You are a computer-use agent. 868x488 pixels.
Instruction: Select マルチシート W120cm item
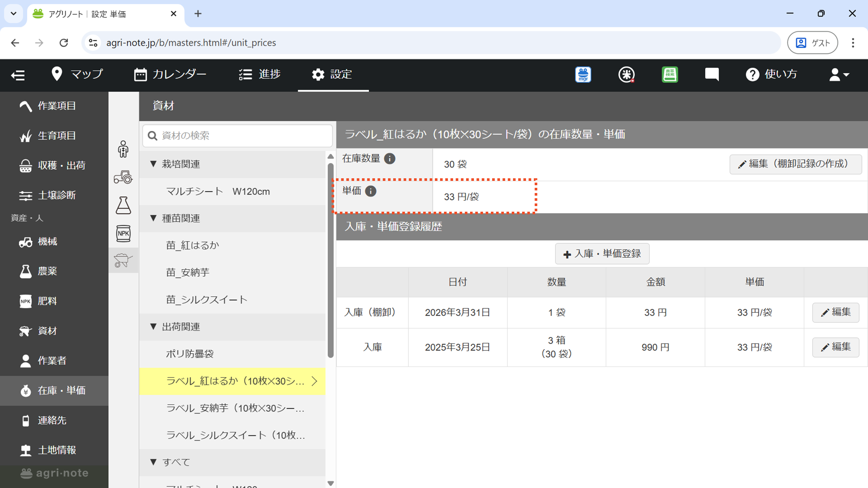[232, 191]
